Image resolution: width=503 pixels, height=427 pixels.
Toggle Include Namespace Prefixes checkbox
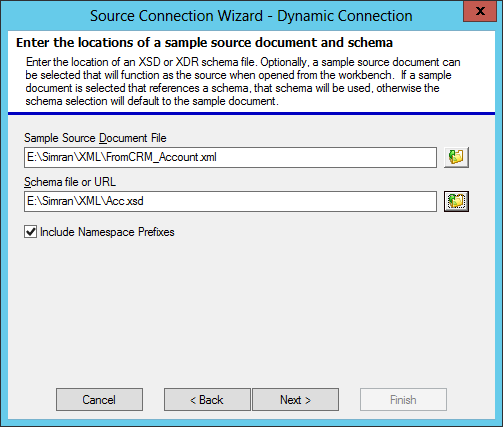pyautogui.click(x=30, y=232)
